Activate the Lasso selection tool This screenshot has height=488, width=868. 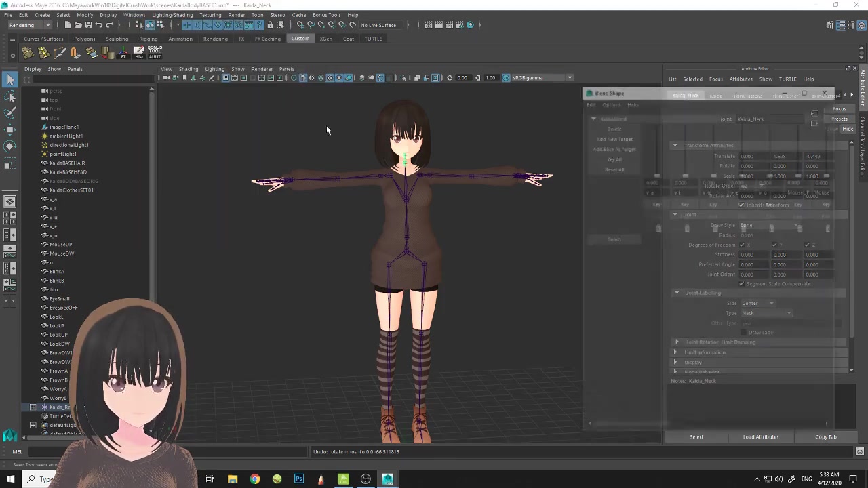point(9,96)
